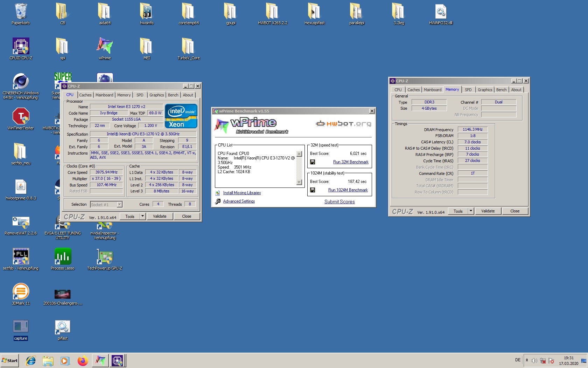Image resolution: width=588 pixels, height=368 pixels.
Task: Click the HWBOT.org logo in wPrime
Action: 343,123
